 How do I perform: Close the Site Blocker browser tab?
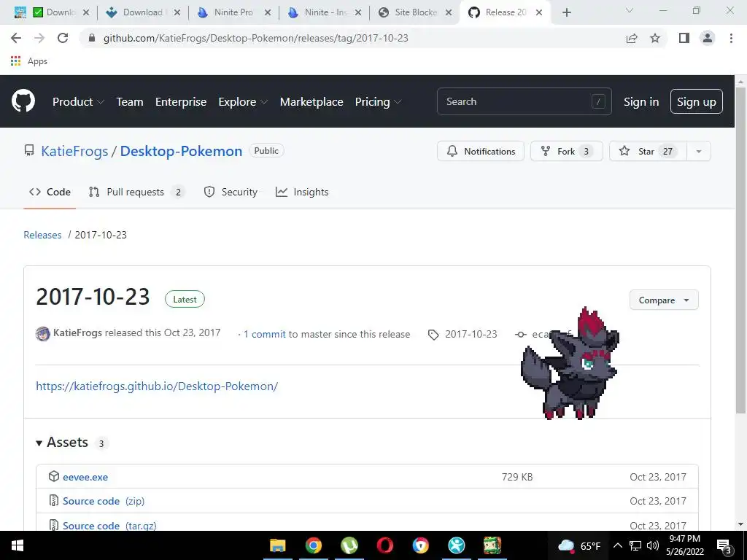[x=449, y=12]
